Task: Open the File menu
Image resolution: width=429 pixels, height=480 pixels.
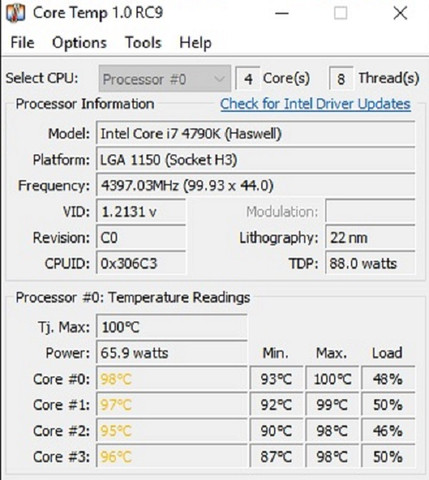Action: [22, 43]
